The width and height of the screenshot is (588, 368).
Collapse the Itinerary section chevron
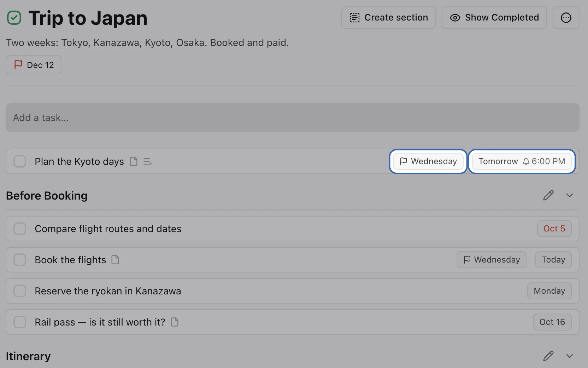[569, 356]
